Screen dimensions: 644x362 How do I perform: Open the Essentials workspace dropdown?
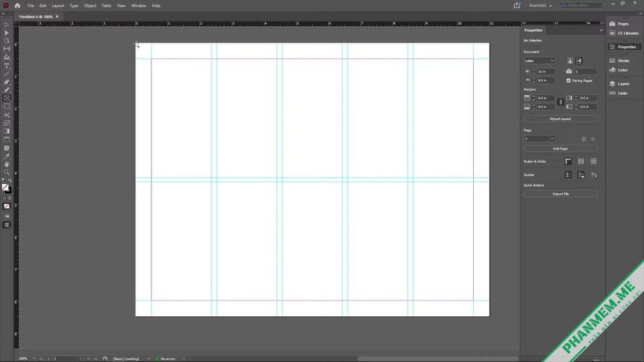[x=540, y=5]
